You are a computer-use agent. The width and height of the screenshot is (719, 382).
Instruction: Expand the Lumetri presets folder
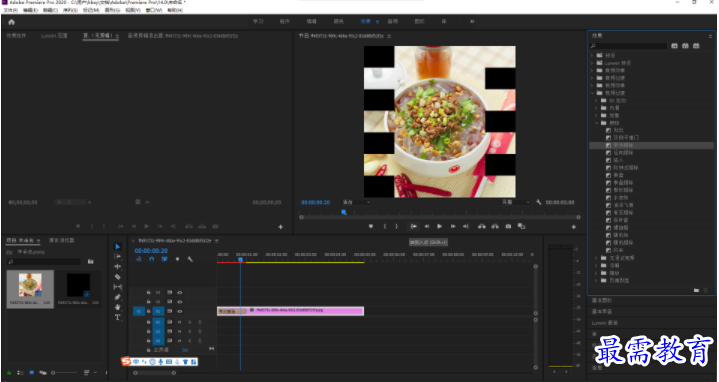(x=592, y=63)
